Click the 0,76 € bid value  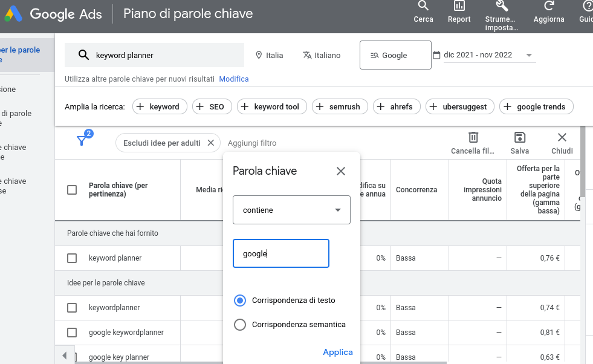[549, 258]
